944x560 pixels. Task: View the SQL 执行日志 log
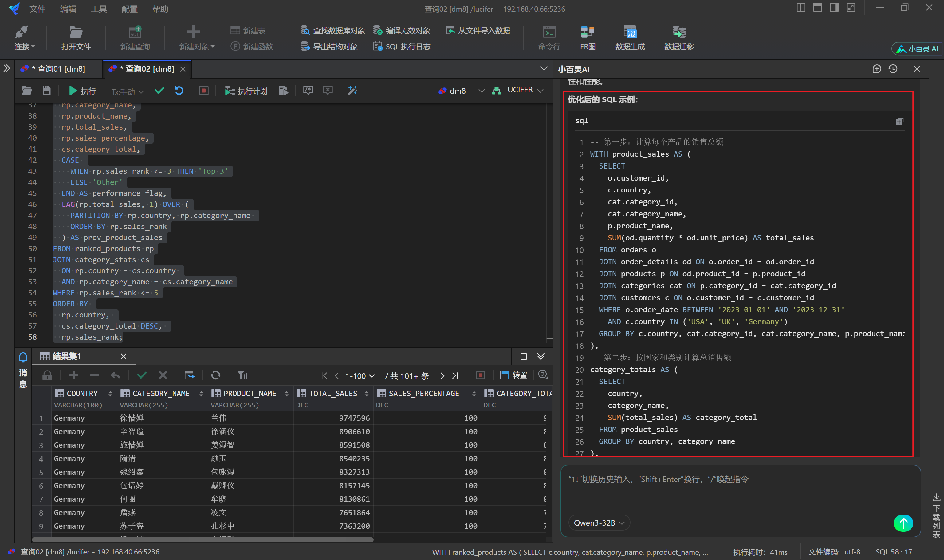[401, 46]
